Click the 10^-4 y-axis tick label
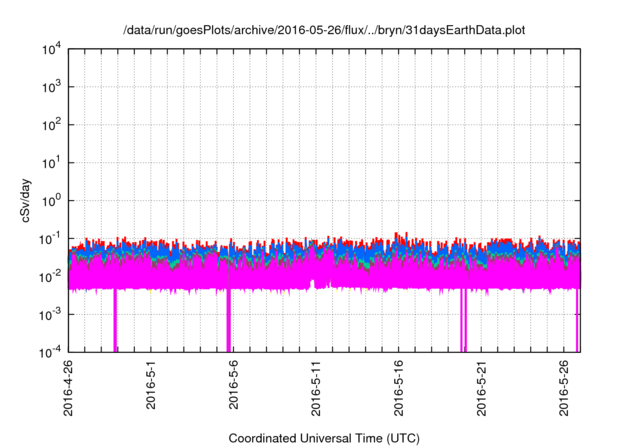 point(50,352)
